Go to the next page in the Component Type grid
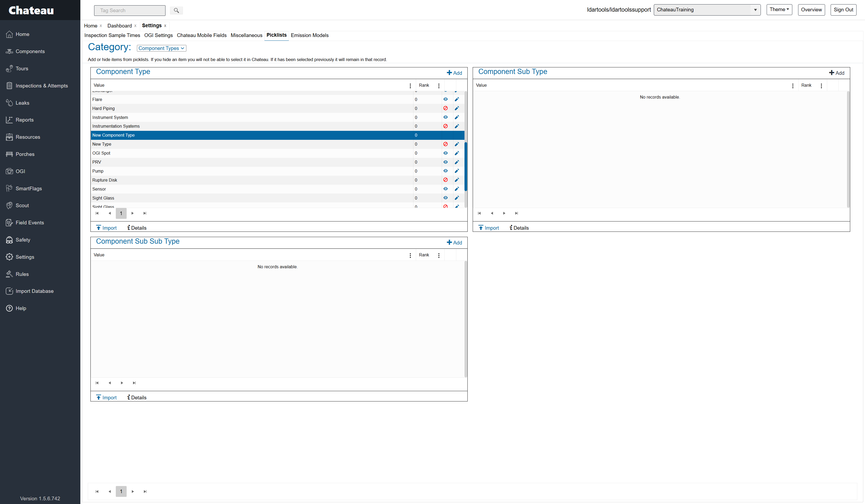This screenshot has width=865, height=504. click(132, 213)
